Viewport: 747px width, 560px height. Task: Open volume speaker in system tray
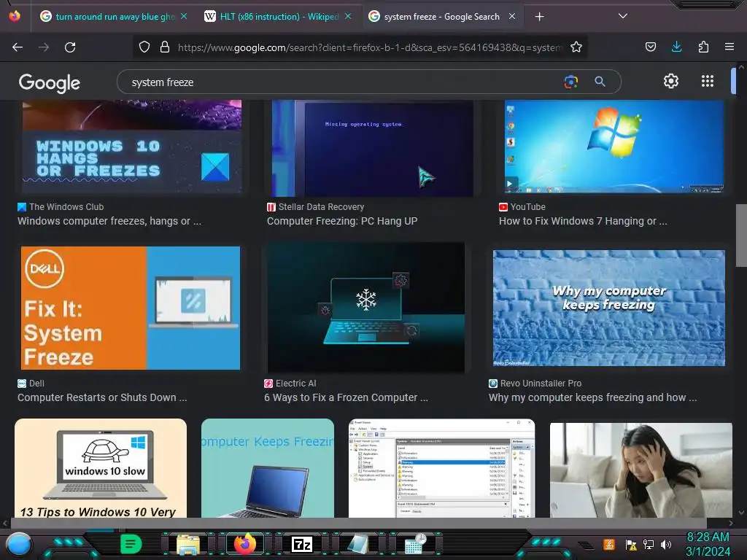point(666,544)
